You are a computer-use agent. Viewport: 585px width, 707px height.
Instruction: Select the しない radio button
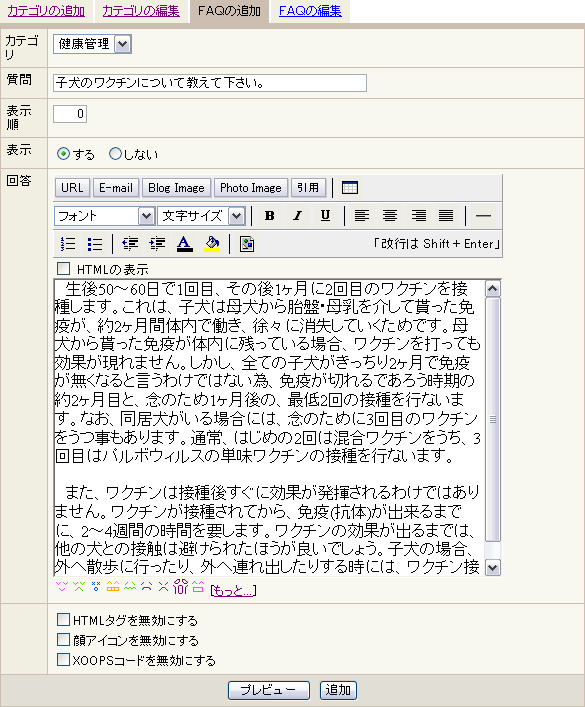[x=115, y=154]
